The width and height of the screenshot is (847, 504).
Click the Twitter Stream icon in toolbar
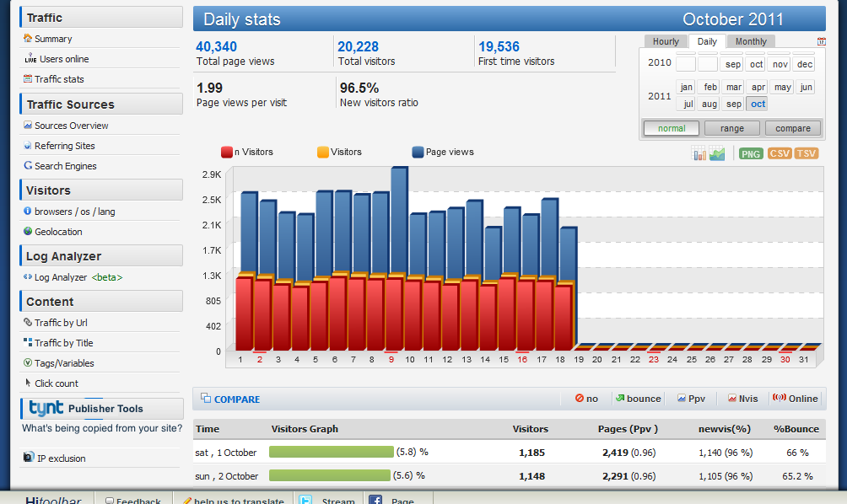305,501
